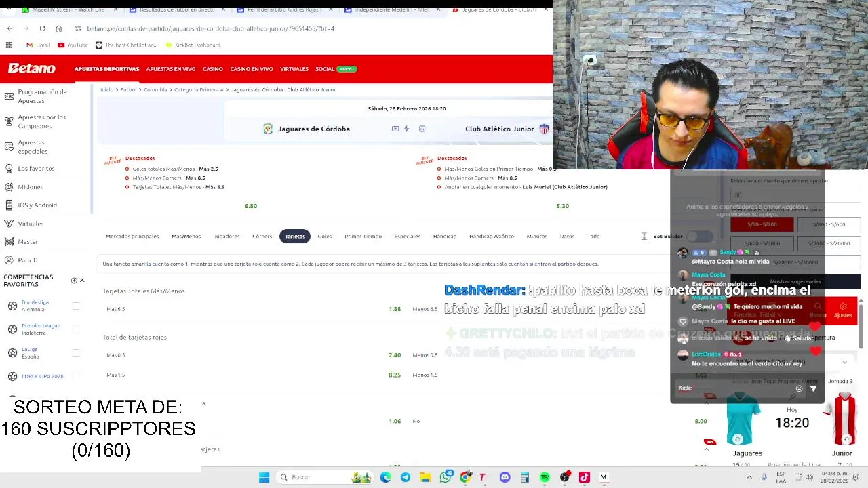Open the Primer Tiempo tab
Screen dimensions: 868x488
point(363,236)
